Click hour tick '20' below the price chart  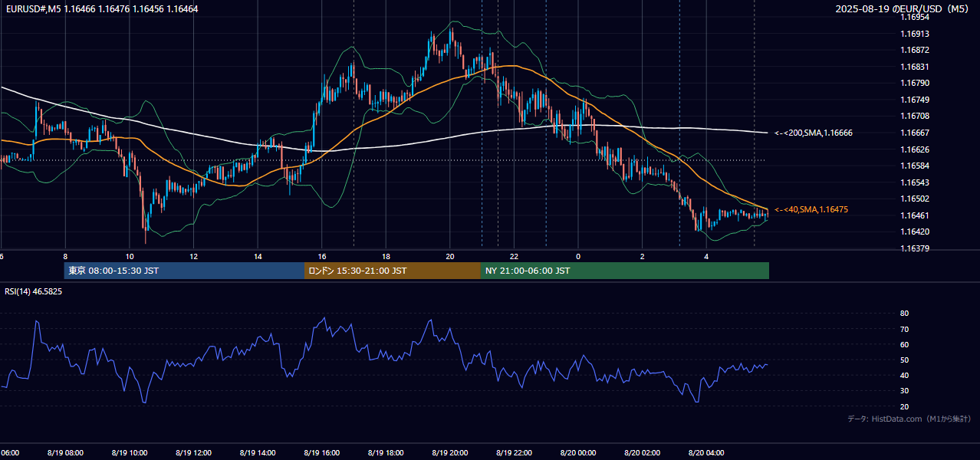[450, 257]
